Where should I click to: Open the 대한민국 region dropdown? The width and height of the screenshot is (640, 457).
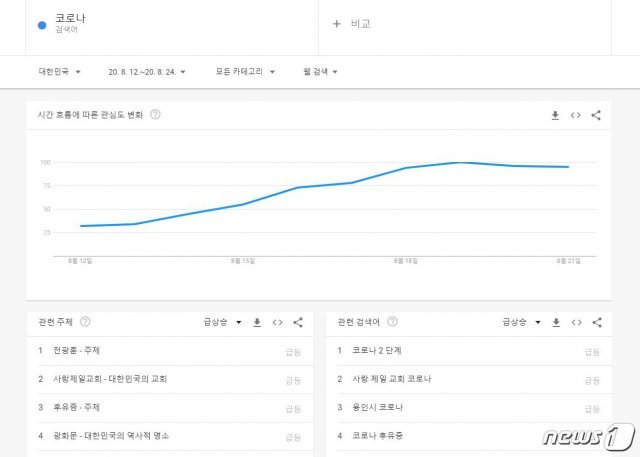tap(58, 72)
